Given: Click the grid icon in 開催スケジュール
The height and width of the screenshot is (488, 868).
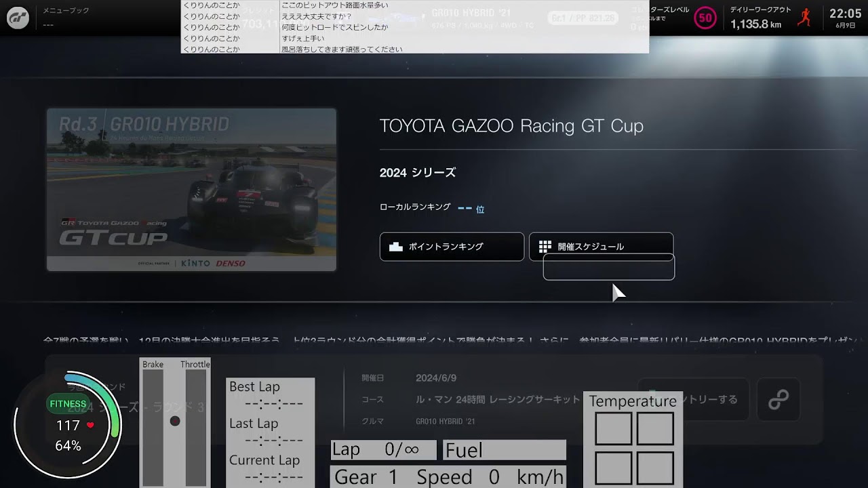Looking at the screenshot, I should [545, 247].
